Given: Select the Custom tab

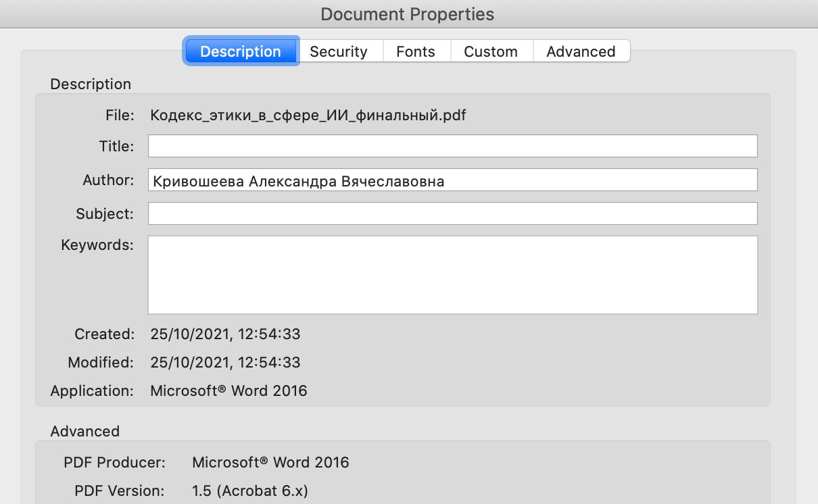Looking at the screenshot, I should click(491, 51).
